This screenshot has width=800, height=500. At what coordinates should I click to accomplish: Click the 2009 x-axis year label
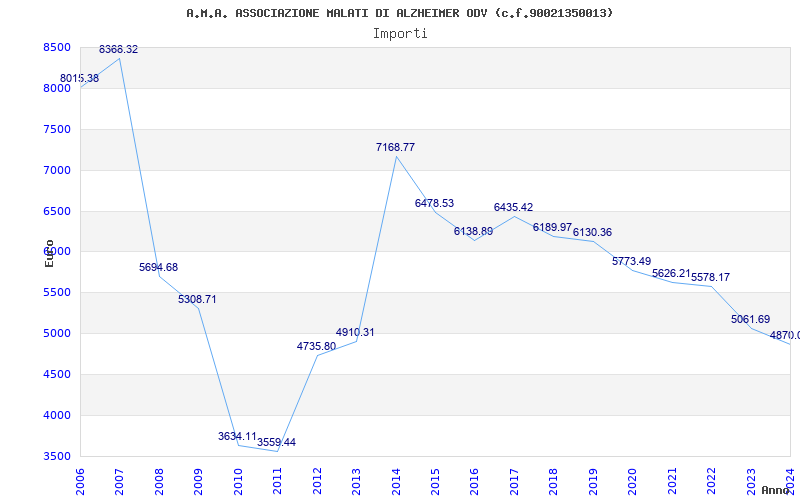coord(198,481)
